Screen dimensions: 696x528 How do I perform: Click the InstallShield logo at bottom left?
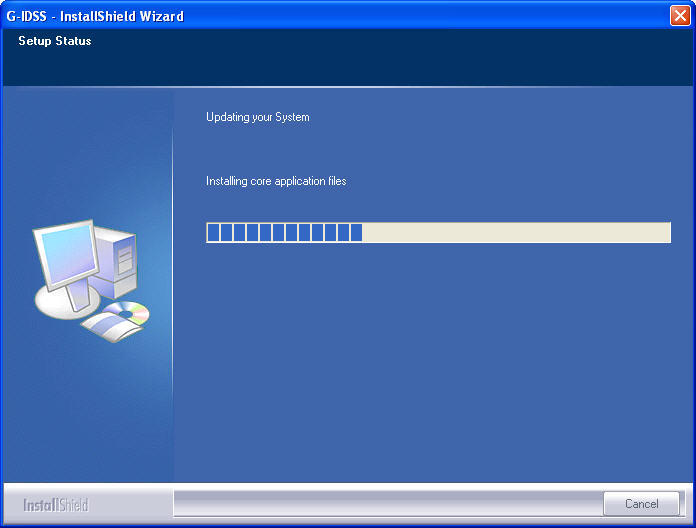tap(56, 505)
